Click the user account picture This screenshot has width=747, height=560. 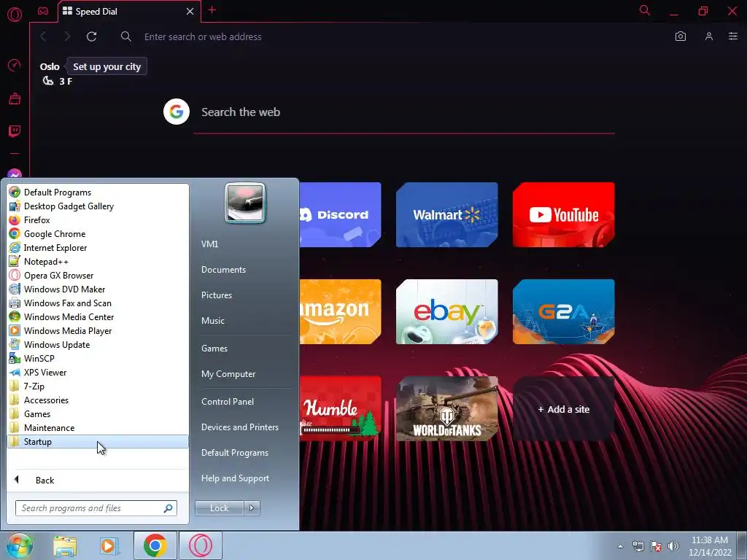pos(245,203)
